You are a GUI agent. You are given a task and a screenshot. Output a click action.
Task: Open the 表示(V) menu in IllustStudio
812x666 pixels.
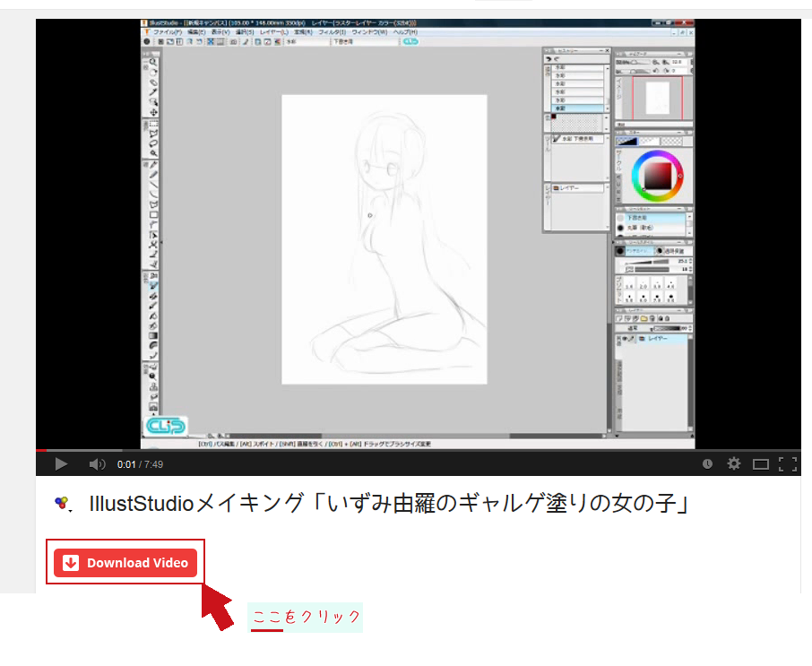220,32
